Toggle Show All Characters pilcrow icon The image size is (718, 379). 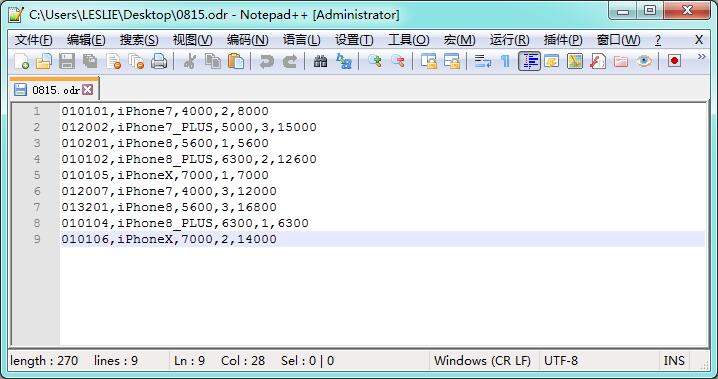(x=506, y=61)
